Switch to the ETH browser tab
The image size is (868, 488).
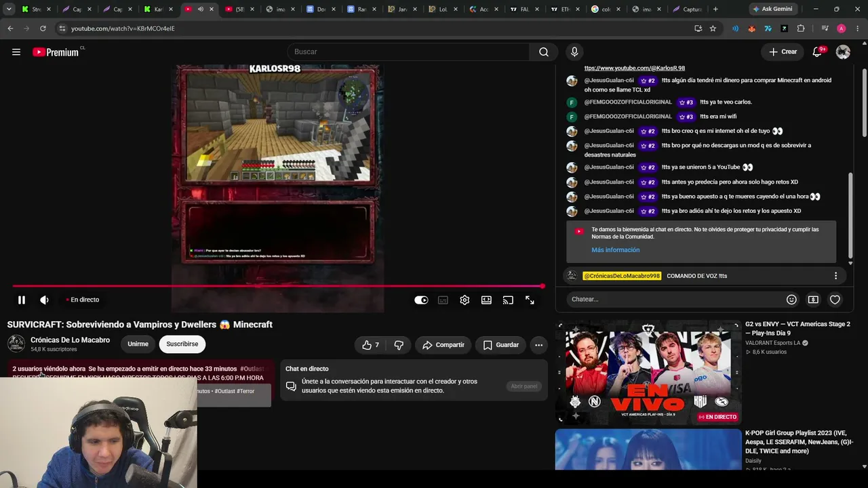[x=564, y=9]
